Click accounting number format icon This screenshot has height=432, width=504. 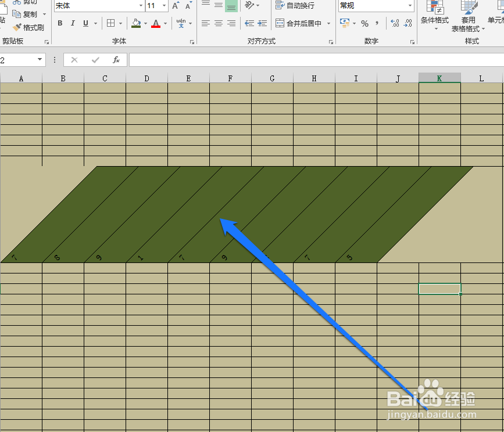pos(345,23)
